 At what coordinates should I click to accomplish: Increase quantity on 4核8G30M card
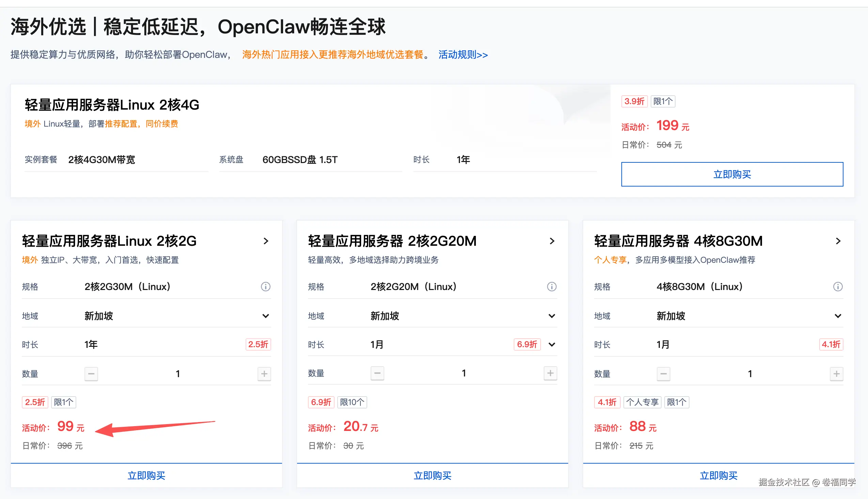click(836, 373)
